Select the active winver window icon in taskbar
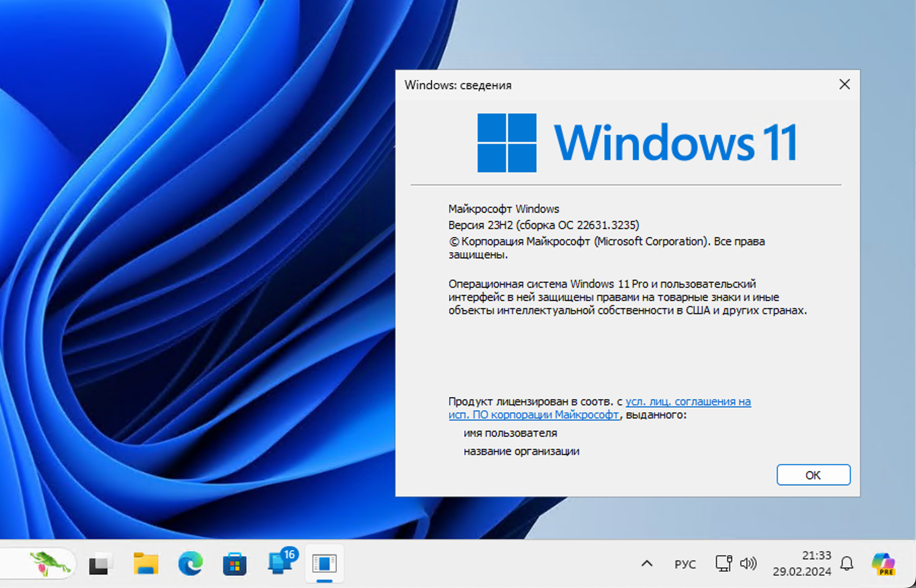The height and width of the screenshot is (588, 916). pos(324,563)
